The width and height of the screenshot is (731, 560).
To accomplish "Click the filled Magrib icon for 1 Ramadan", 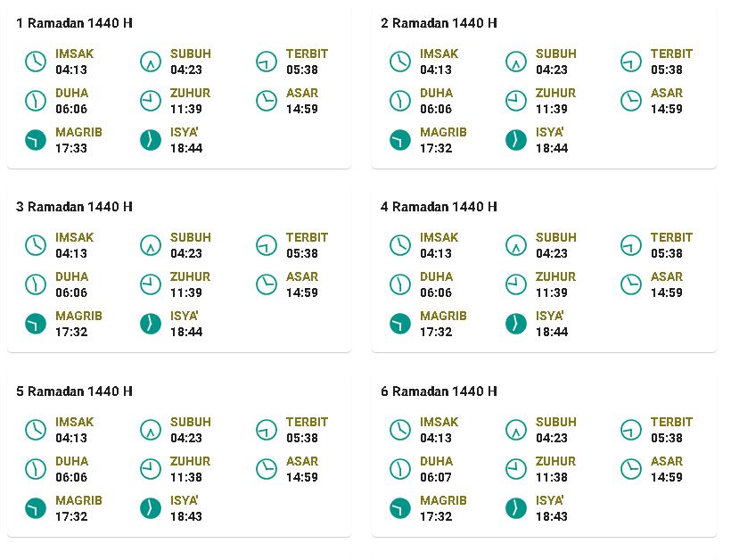I will point(36,140).
